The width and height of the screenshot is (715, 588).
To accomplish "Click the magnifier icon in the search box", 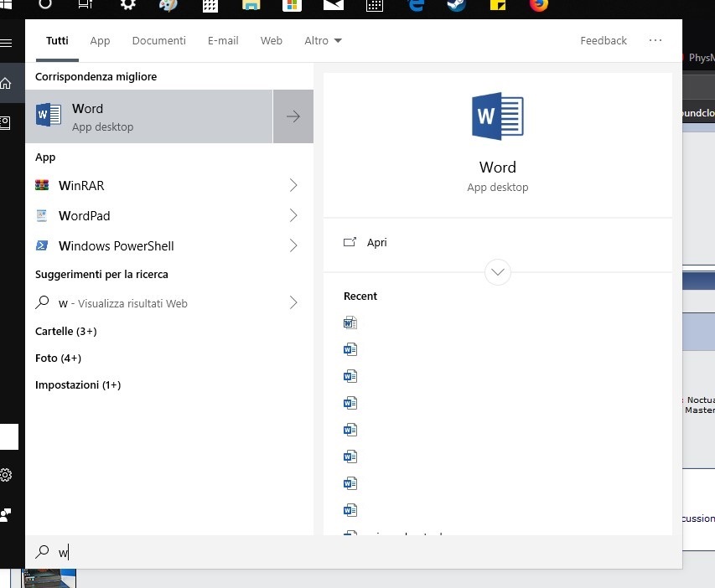I will click(42, 551).
